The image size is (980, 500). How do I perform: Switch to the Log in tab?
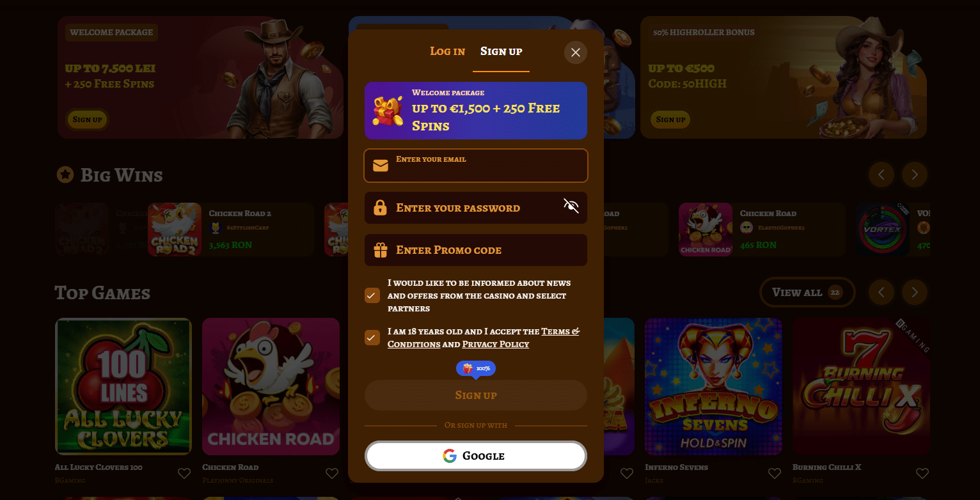click(x=447, y=51)
